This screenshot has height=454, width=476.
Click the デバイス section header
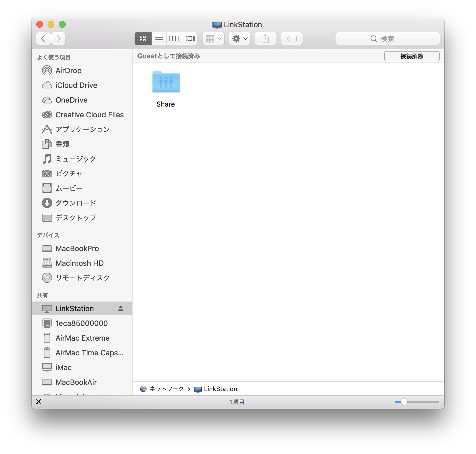point(48,235)
